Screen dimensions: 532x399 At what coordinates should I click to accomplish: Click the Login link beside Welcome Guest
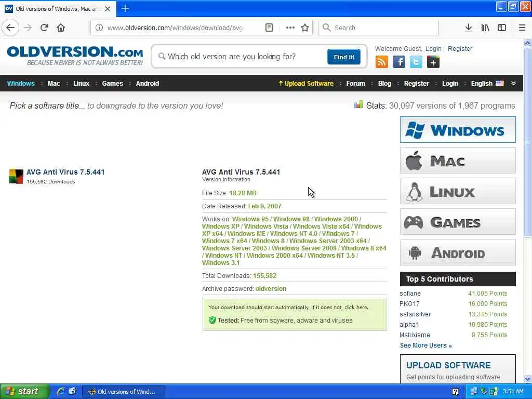click(433, 48)
